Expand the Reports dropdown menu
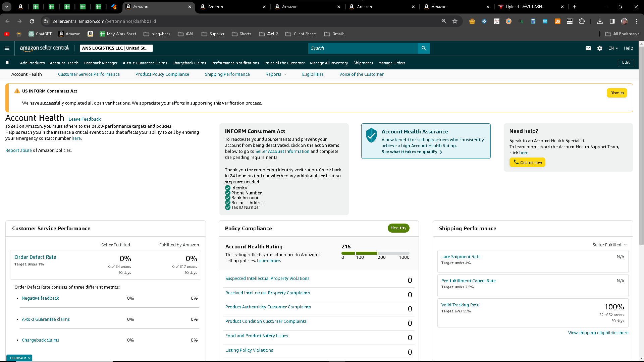 point(276,74)
